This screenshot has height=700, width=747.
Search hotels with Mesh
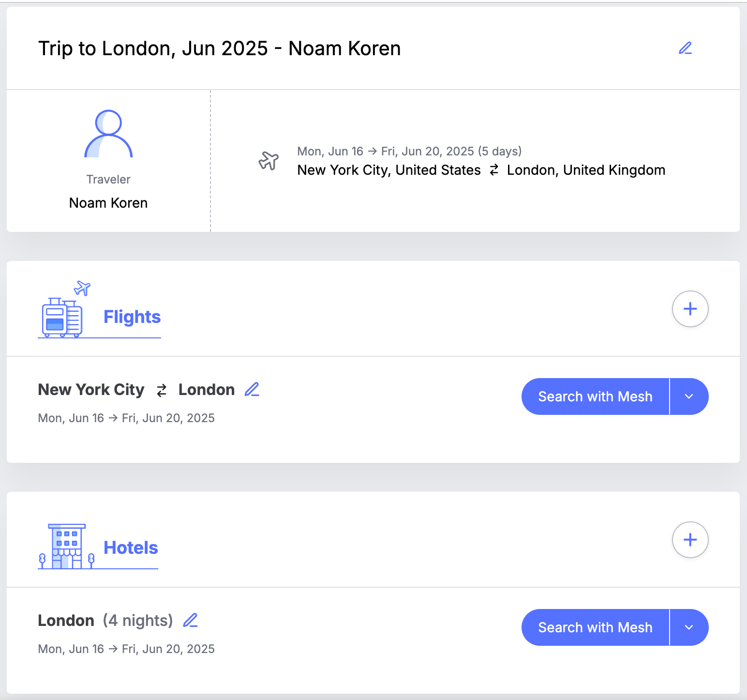[595, 627]
